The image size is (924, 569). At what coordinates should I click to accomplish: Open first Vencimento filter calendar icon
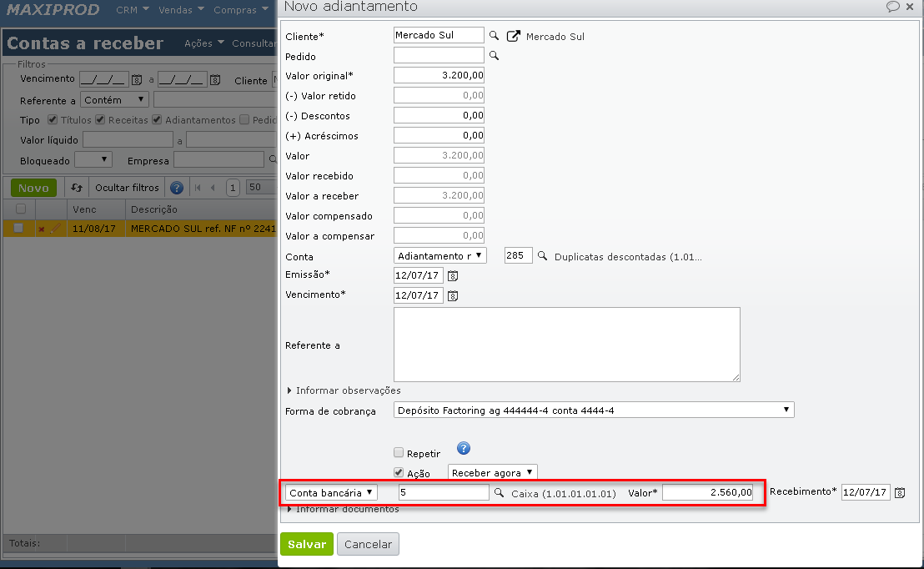pos(137,79)
